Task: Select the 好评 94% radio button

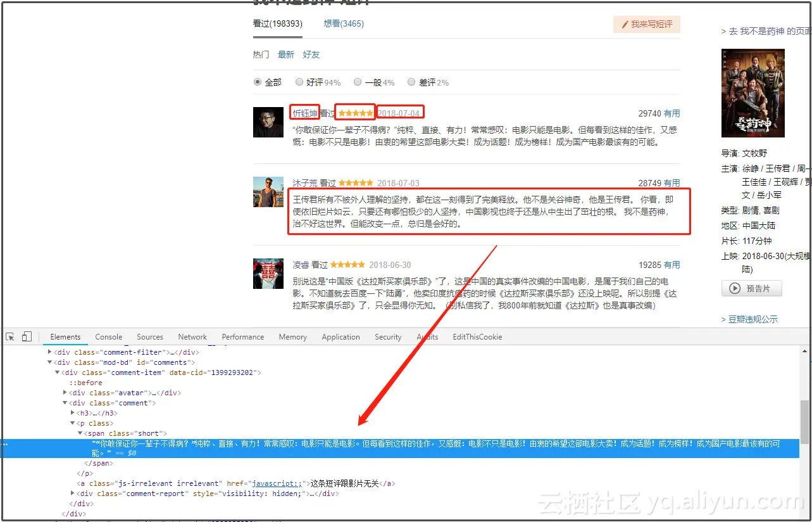Action: (x=299, y=82)
